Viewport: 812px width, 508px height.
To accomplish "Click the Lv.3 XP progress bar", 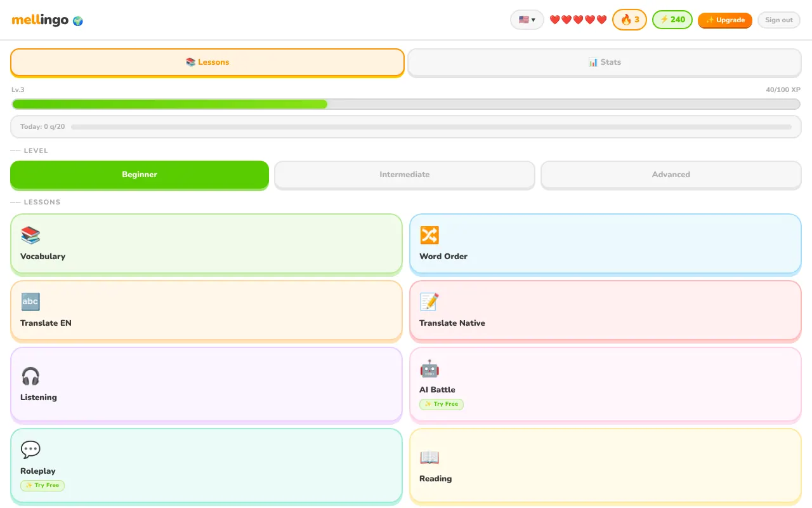I will click(x=406, y=104).
